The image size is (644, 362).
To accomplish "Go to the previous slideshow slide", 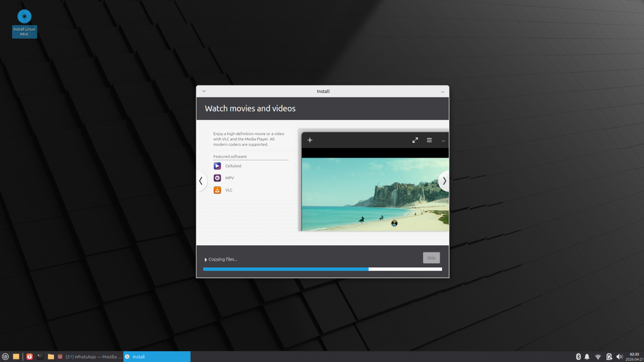I will tap(201, 181).
